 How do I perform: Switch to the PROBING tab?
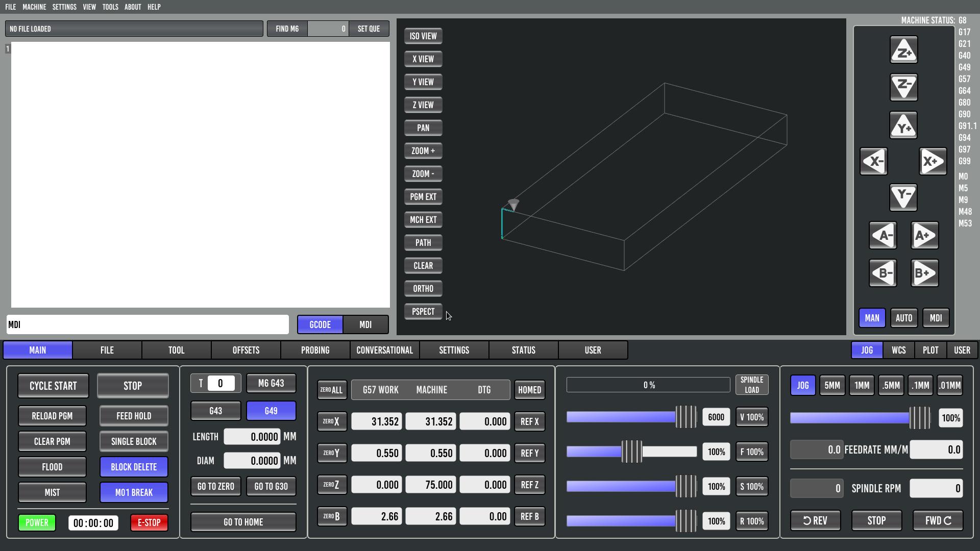coord(315,350)
